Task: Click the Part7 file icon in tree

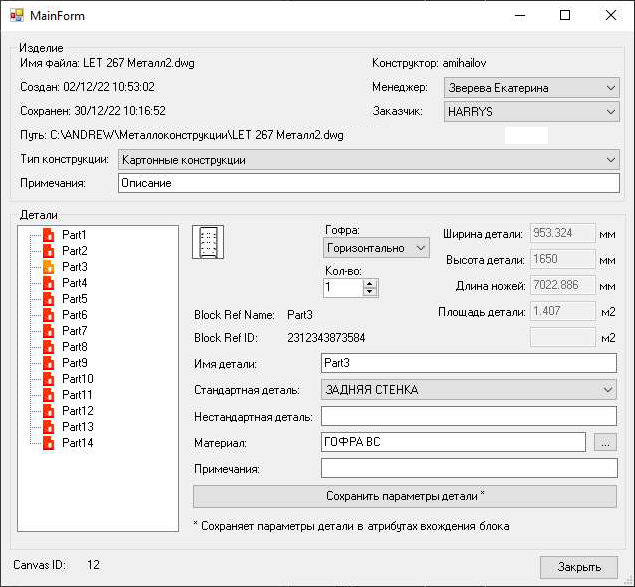Action: click(48, 331)
